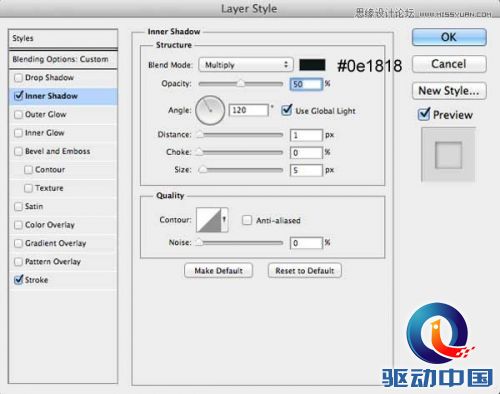500x394 pixels.
Task: Click Reset to Default button
Action: pyautogui.click(x=305, y=270)
